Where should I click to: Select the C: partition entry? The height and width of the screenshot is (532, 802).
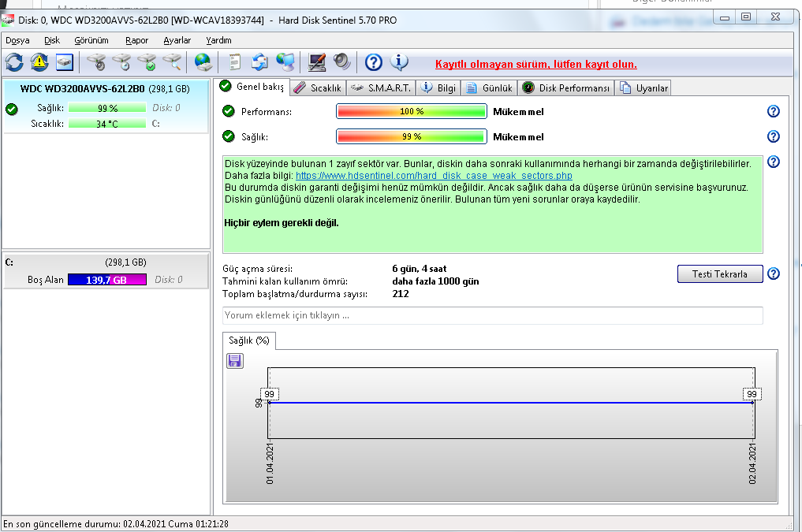(106, 271)
